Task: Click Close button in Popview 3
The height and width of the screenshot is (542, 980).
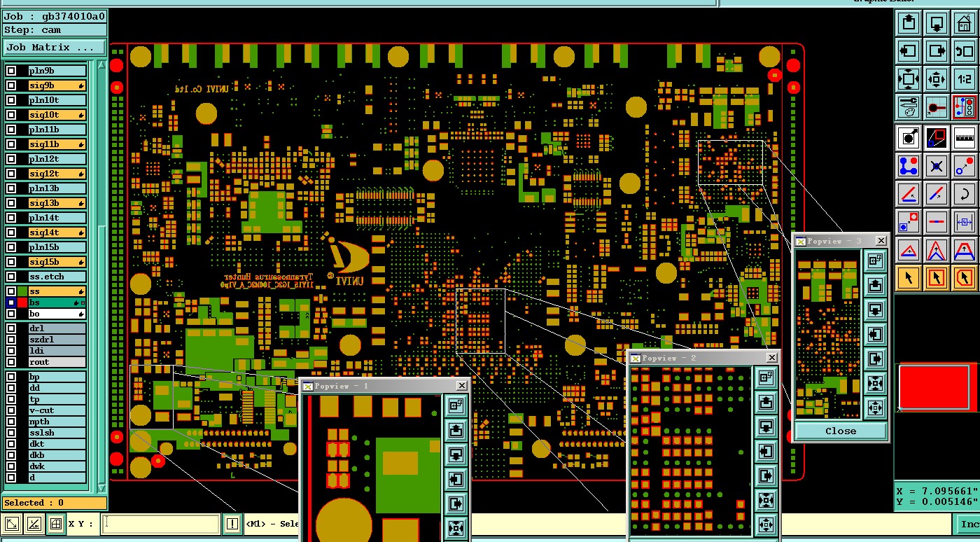Action: tap(841, 431)
